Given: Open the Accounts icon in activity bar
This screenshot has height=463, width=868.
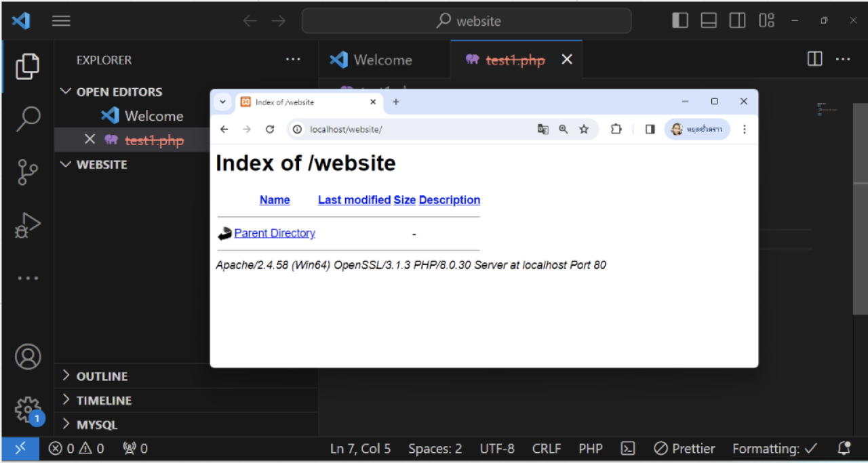Looking at the screenshot, I should 28,357.
